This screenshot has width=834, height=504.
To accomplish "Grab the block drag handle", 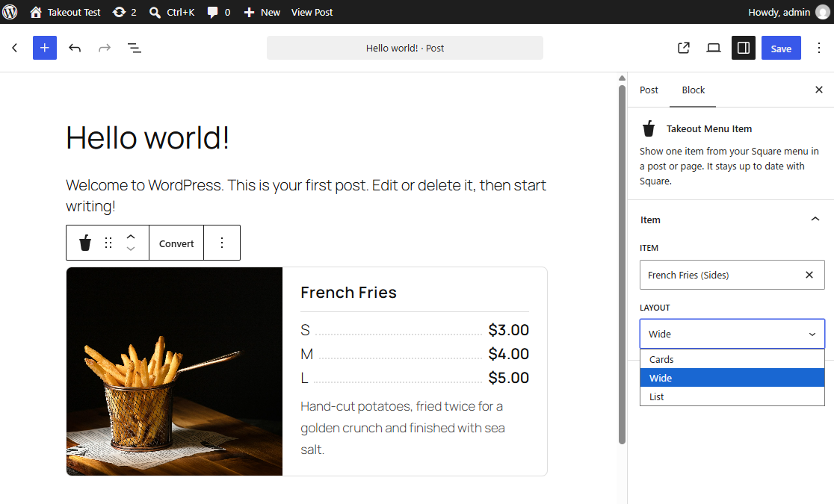I will (108, 243).
